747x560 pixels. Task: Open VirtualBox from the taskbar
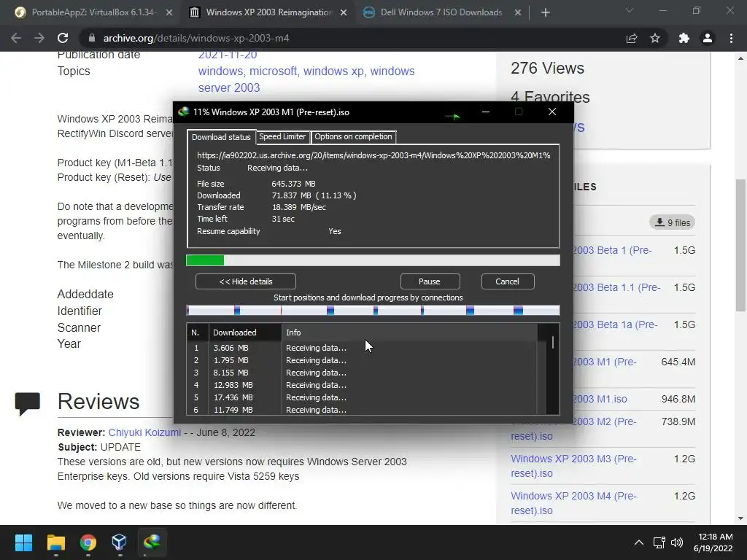coord(119,542)
